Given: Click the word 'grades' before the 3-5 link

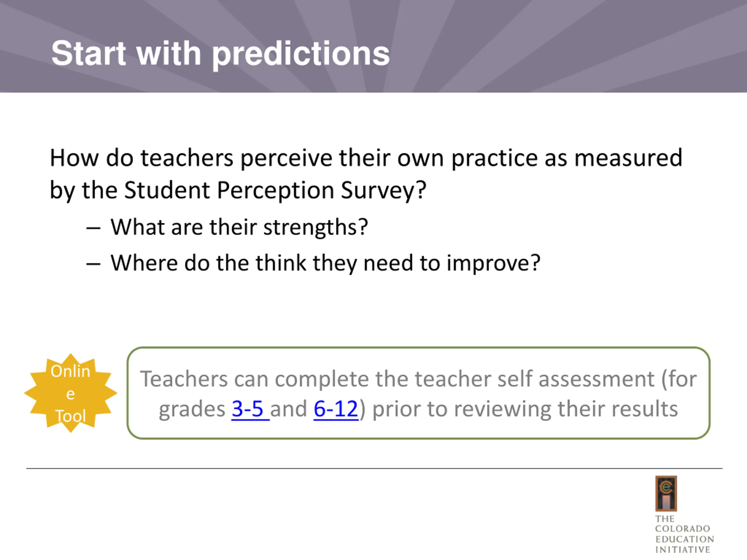Looking at the screenshot, I should coord(192,410).
